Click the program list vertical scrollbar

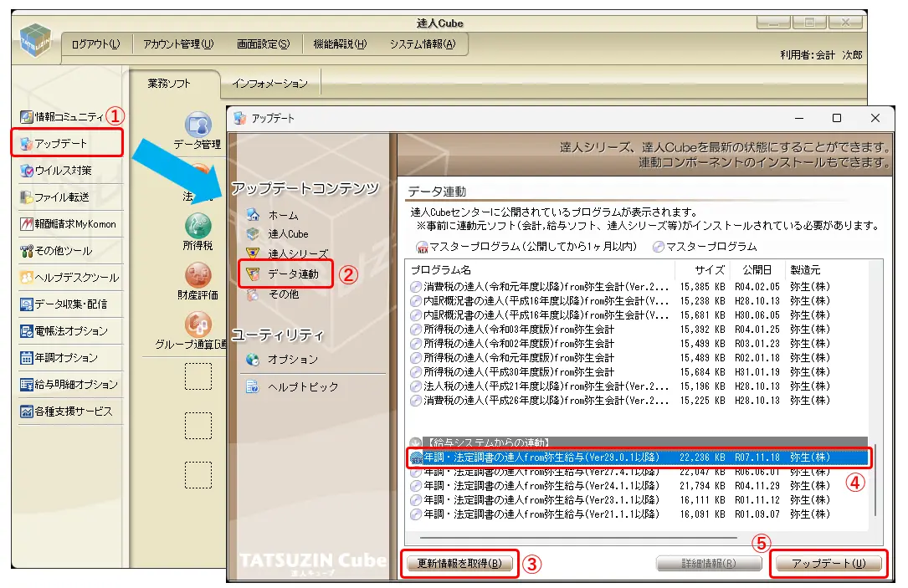coord(876,477)
